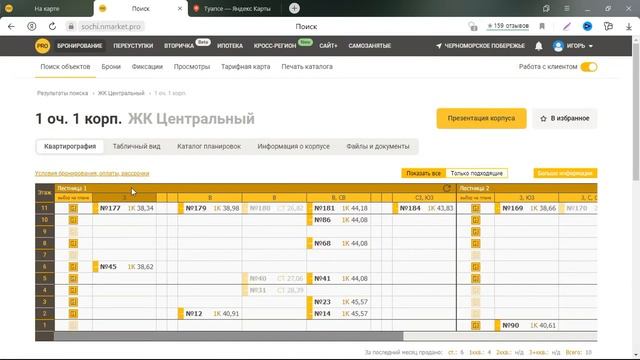Select the Показать все filter

pos(424,173)
